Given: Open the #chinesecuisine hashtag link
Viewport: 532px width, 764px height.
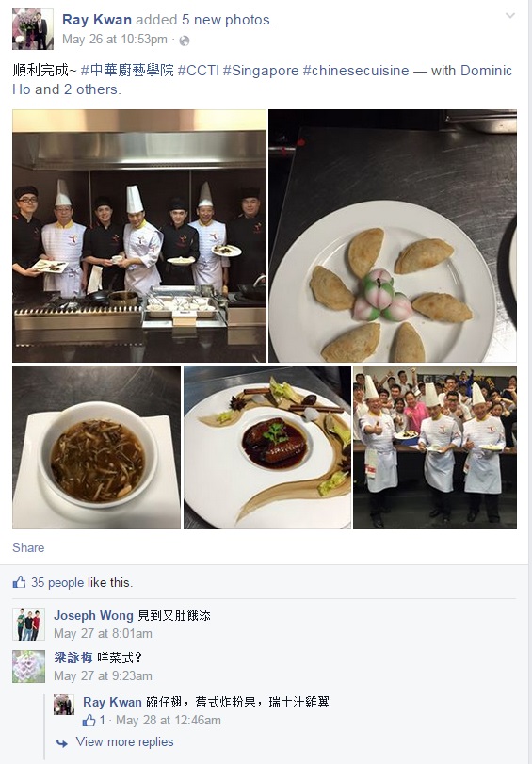Looking at the screenshot, I should pos(356,71).
